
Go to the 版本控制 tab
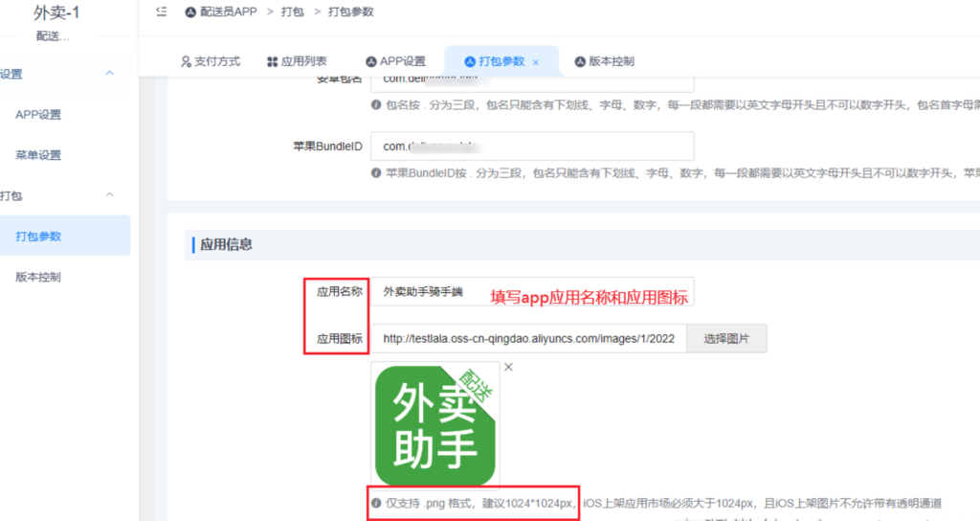coord(604,61)
